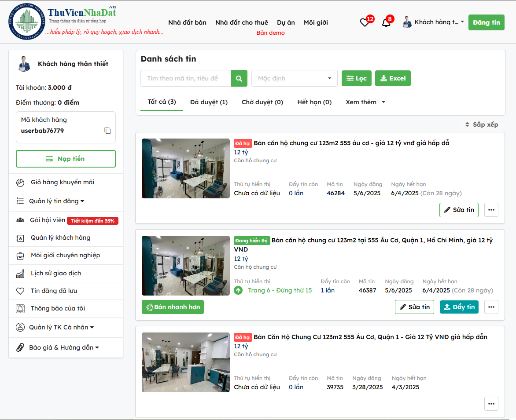Open Nhà đất cho thuê menu item

[241, 22]
